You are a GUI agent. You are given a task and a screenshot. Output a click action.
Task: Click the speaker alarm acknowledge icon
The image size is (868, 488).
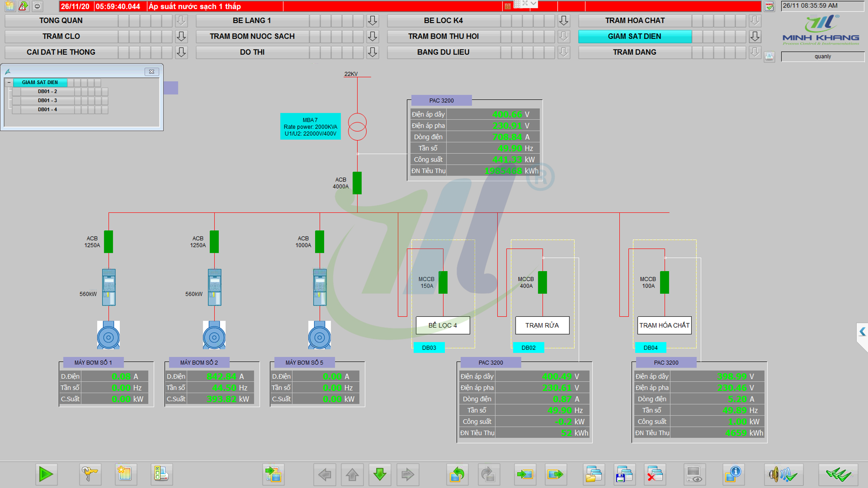[783, 474]
